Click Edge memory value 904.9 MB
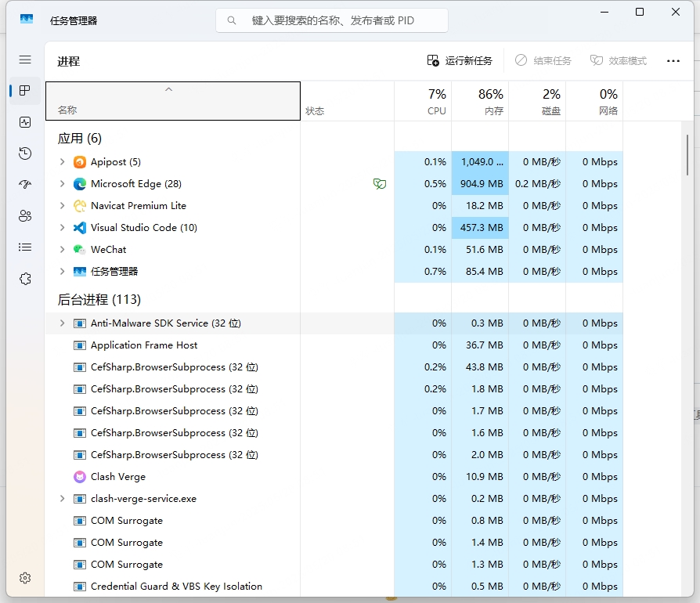700x603 pixels. (x=482, y=184)
